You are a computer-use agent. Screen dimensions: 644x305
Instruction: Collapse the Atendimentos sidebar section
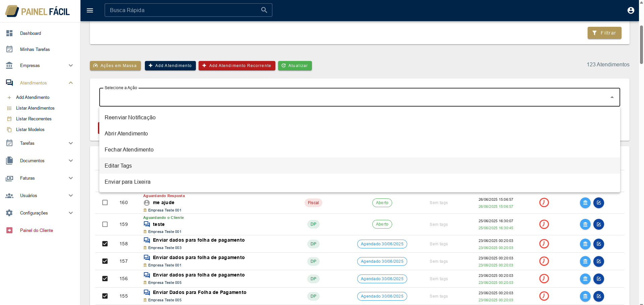click(71, 83)
